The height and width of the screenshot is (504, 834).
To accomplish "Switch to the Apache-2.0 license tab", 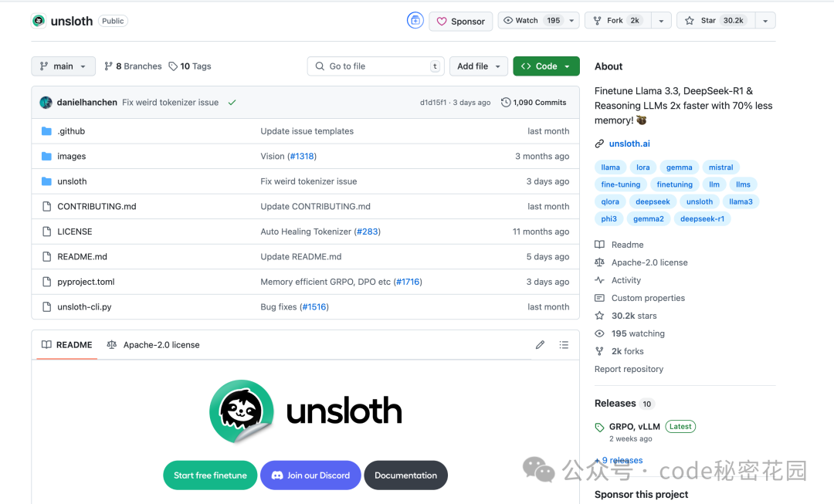I will [153, 344].
